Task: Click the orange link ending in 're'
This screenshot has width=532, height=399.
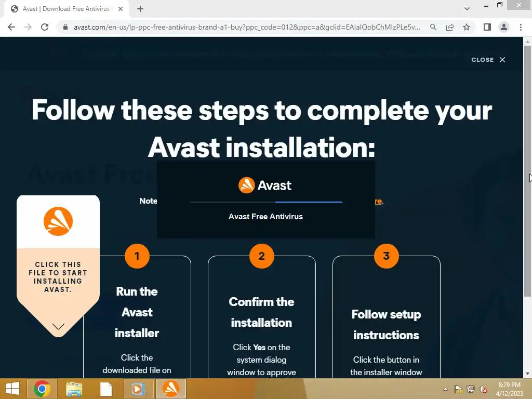Action: (x=379, y=201)
